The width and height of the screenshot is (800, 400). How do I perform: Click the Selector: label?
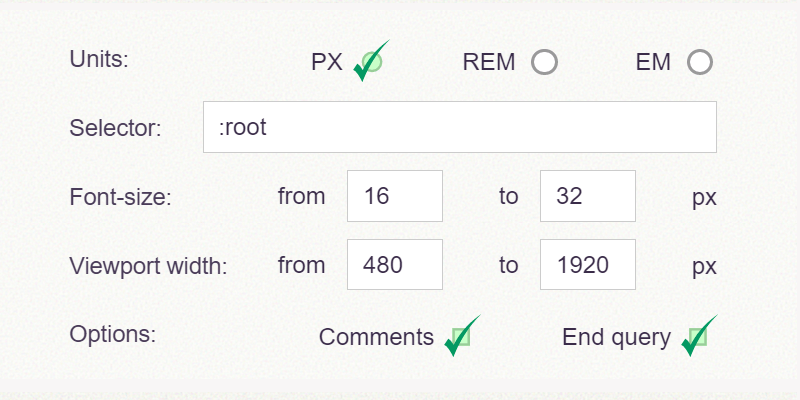click(x=115, y=128)
